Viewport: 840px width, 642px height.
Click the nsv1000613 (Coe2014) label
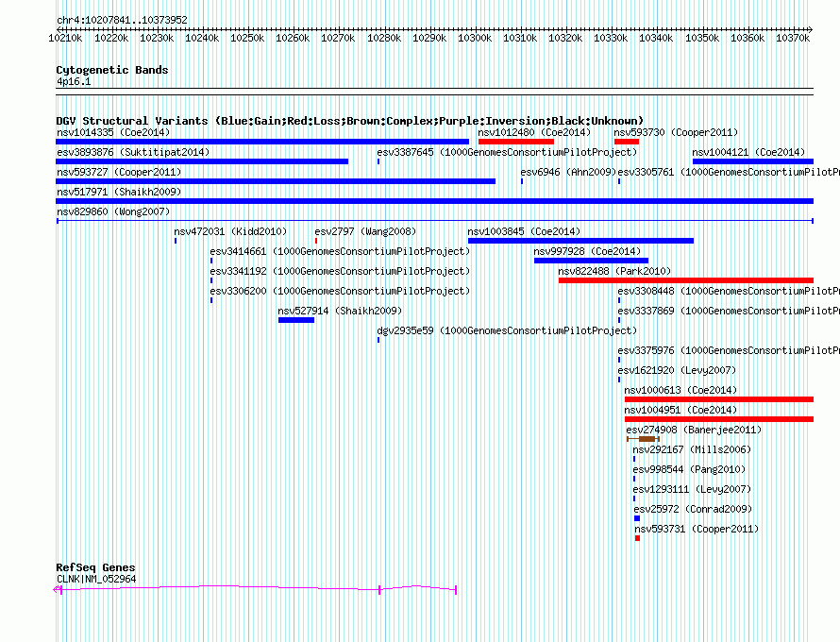680,390
